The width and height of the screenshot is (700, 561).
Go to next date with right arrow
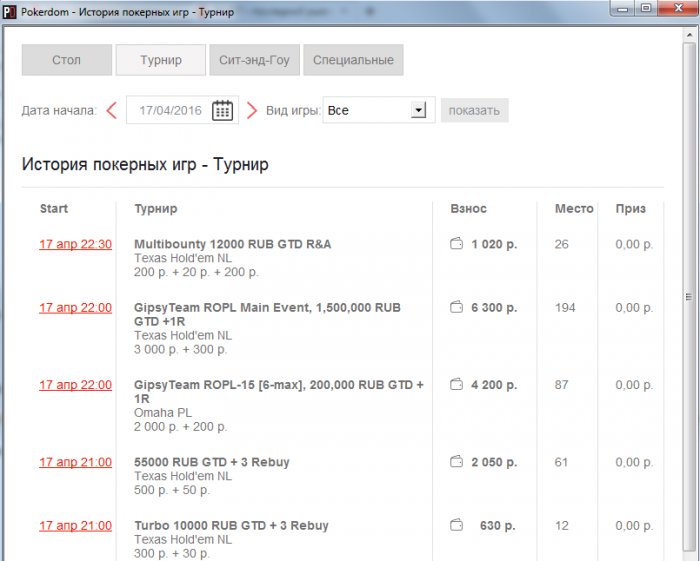coord(252,110)
